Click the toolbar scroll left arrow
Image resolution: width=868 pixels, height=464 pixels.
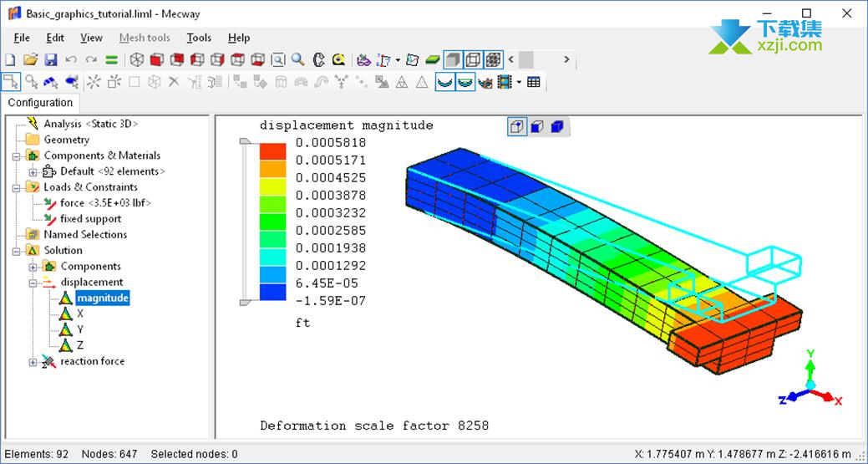pyautogui.click(x=511, y=59)
